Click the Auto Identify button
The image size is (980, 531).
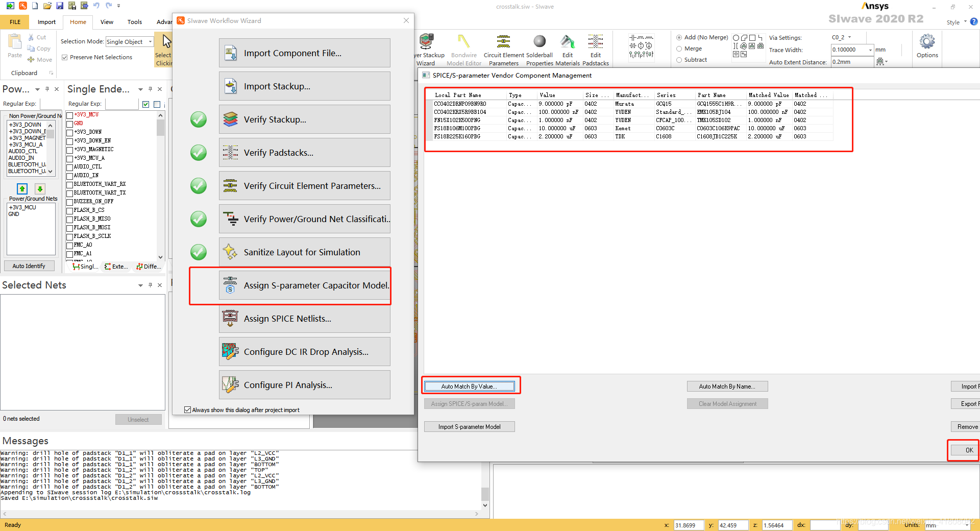pos(29,266)
